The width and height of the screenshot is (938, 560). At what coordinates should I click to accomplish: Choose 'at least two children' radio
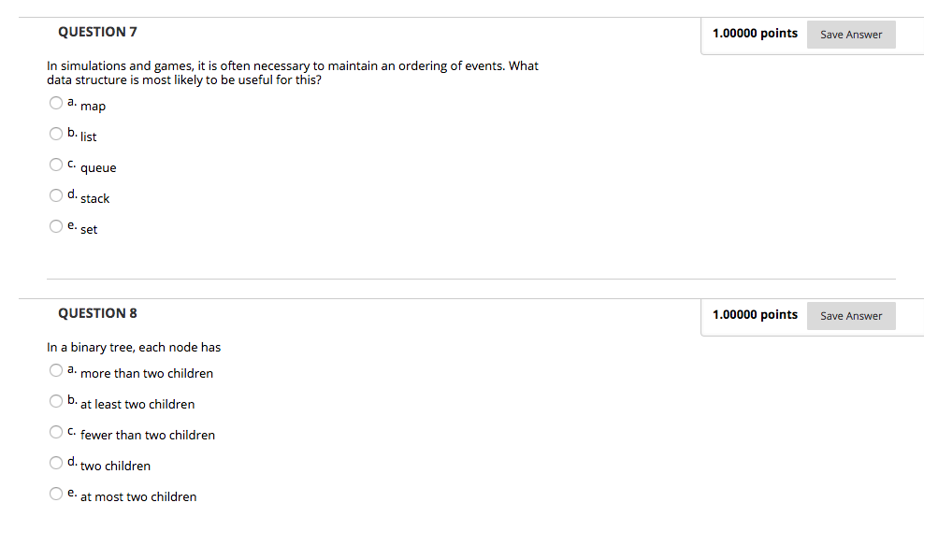56,402
